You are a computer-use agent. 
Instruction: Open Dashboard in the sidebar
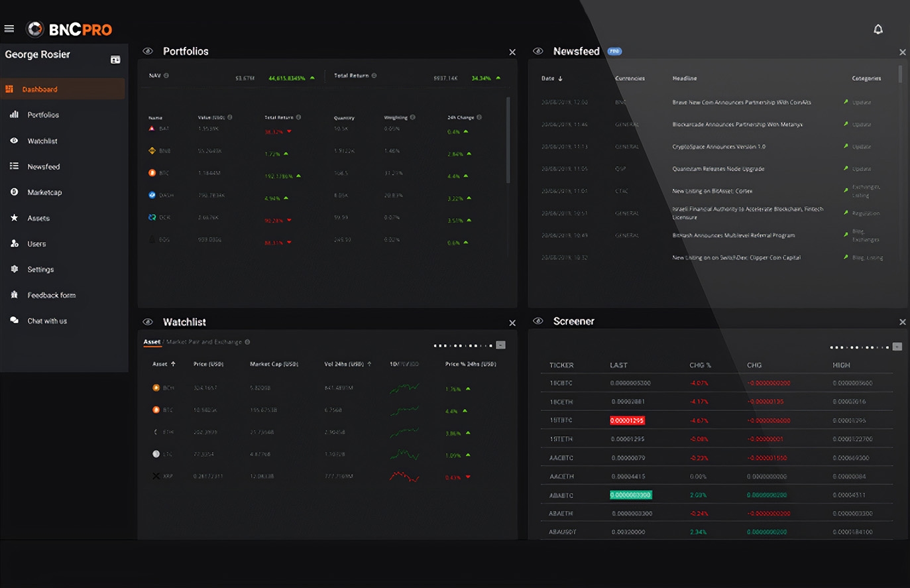(63, 89)
